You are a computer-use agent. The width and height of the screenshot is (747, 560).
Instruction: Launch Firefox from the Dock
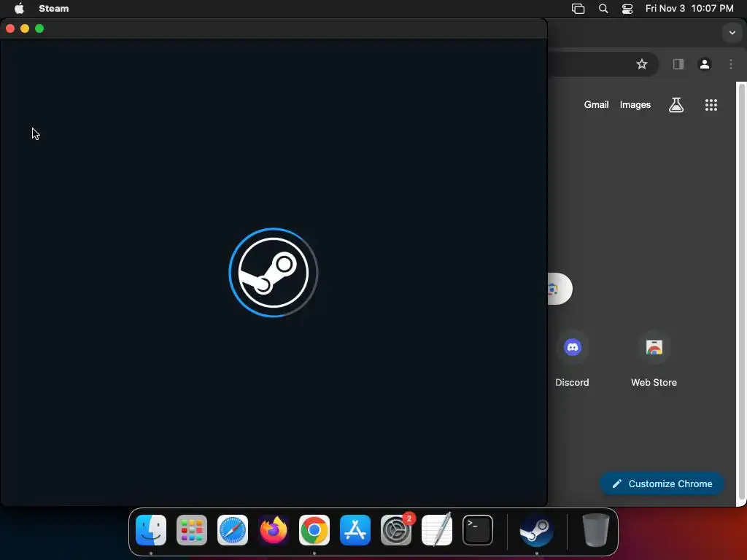point(274,530)
